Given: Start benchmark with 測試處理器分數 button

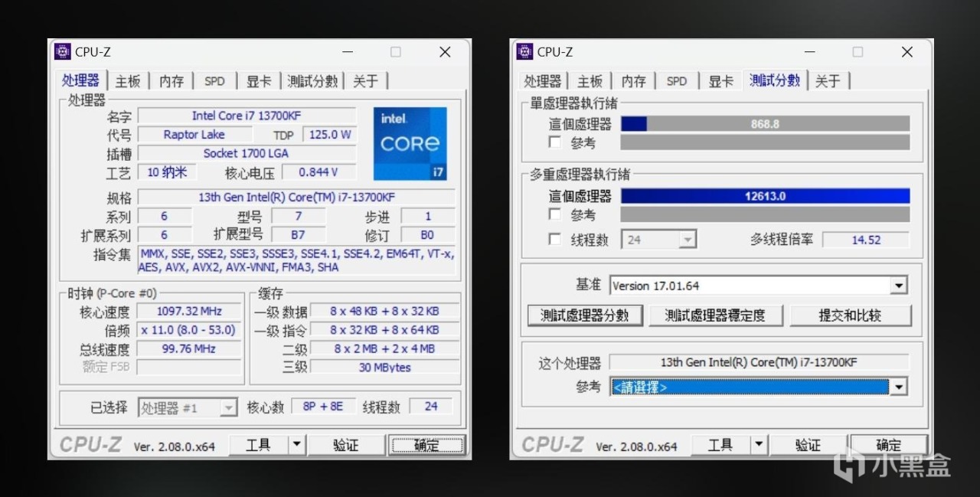Looking at the screenshot, I should click(585, 315).
